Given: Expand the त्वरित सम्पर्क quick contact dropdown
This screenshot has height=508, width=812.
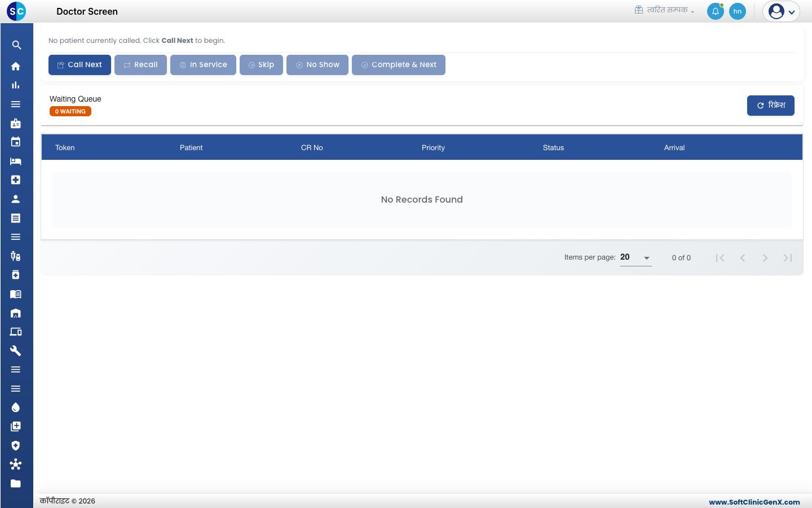Looking at the screenshot, I should 664,10.
